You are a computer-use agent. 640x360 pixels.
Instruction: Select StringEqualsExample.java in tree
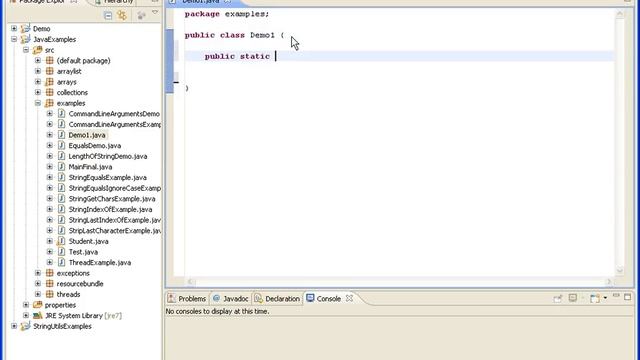tap(107, 177)
